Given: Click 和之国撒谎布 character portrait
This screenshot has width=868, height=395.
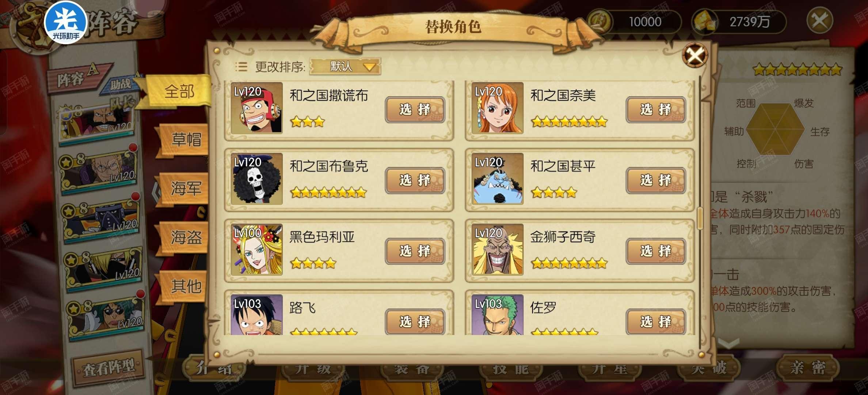Looking at the screenshot, I should (x=257, y=108).
